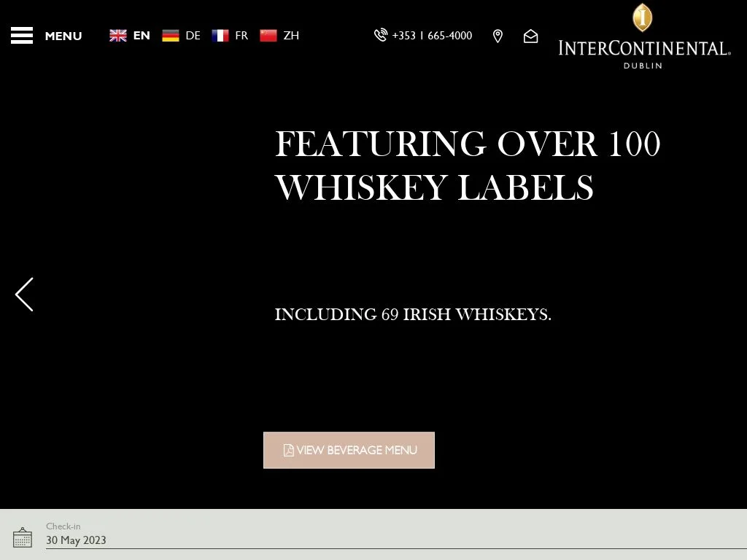Viewport: 747px width, 560px height.
Task: Go to previous slide arrow
Action: [x=24, y=295]
